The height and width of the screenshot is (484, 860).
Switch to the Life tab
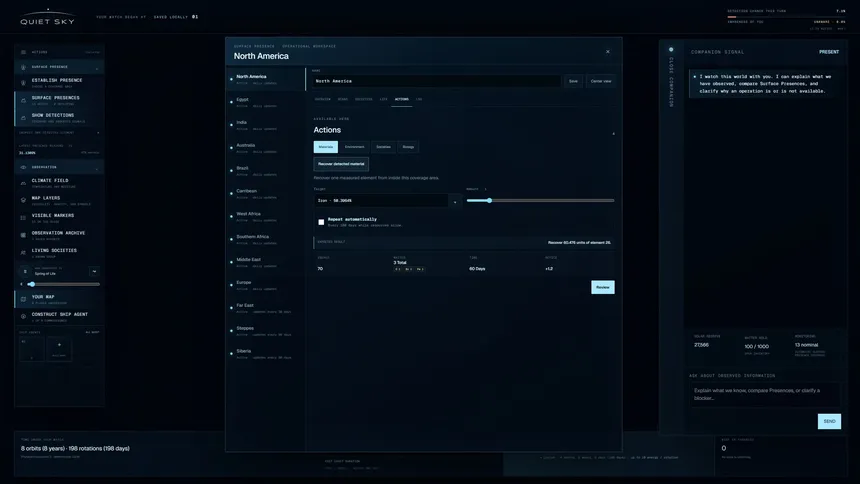click(x=383, y=99)
